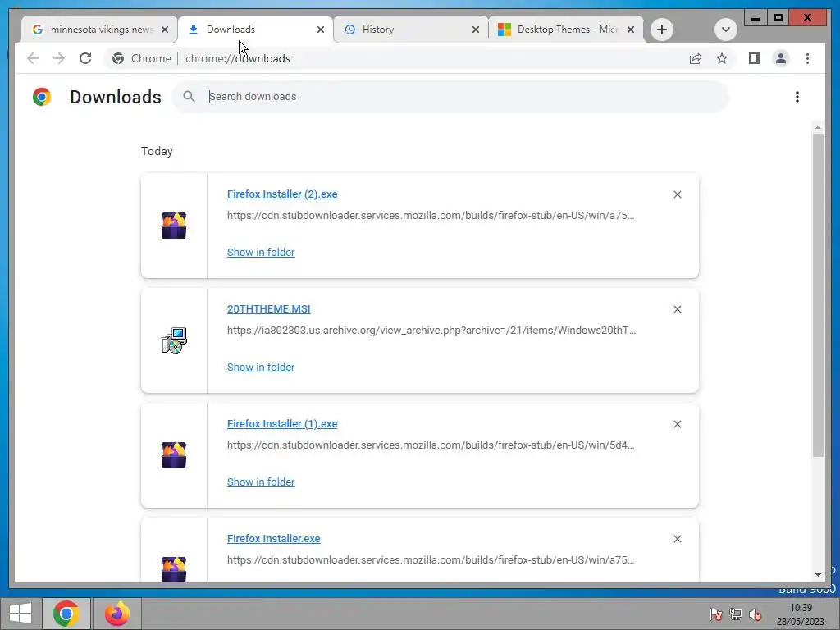Viewport: 840px width, 630px height.
Task: Click the search magnifier icon in Downloads
Action: pyautogui.click(x=189, y=97)
